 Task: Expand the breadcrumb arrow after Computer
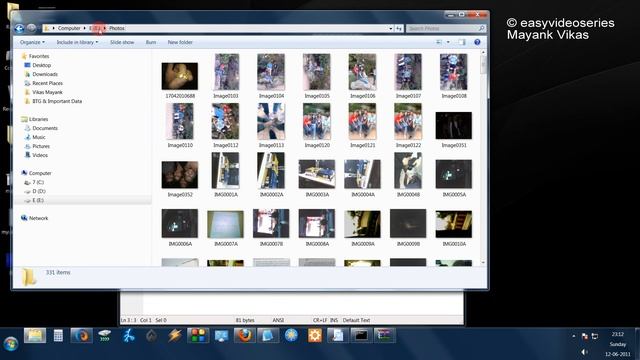click(x=84, y=28)
